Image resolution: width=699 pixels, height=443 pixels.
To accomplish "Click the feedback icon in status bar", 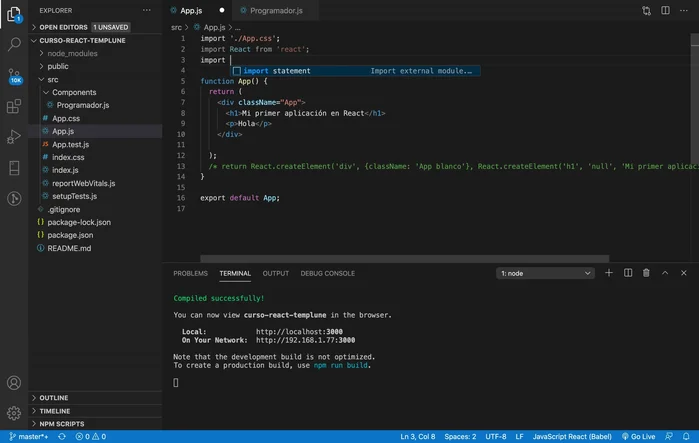I will click(x=669, y=436).
